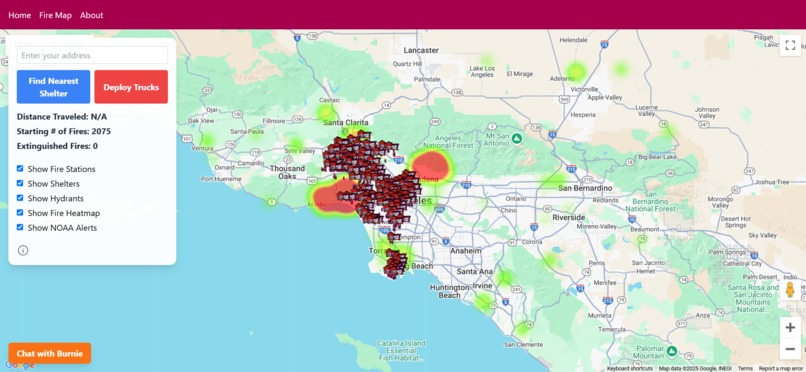Click the Oxnard label

[x=224, y=167]
